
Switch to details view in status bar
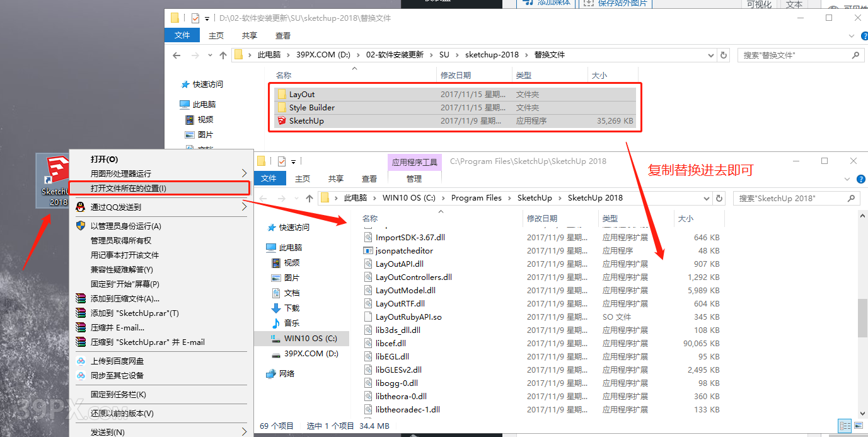point(845,426)
